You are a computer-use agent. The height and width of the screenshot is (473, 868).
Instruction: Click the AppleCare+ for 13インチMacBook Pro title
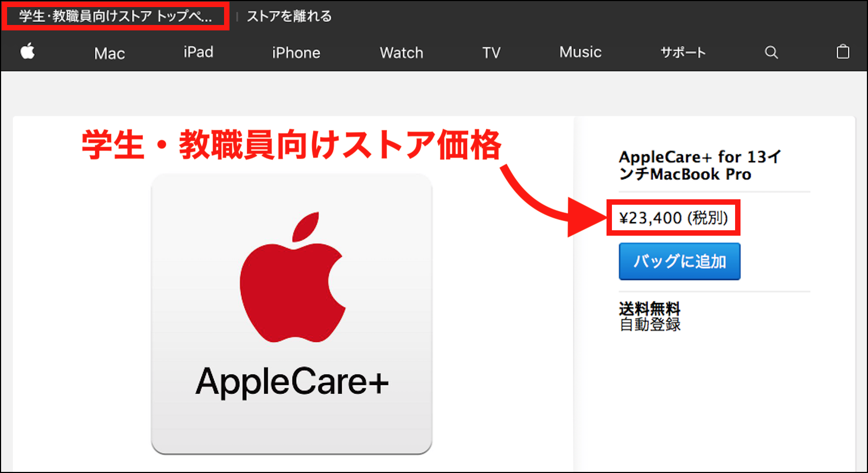700,166
